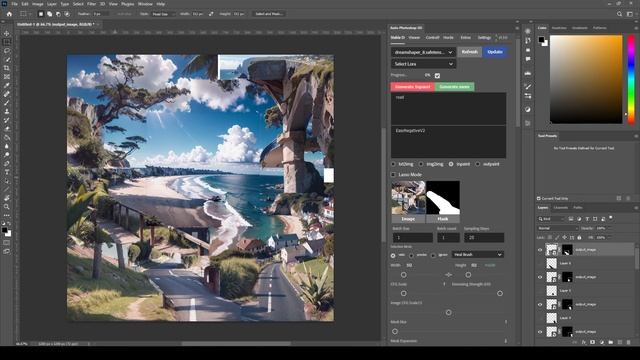
Task: Switch to the Swatches tab
Action: 559,28
